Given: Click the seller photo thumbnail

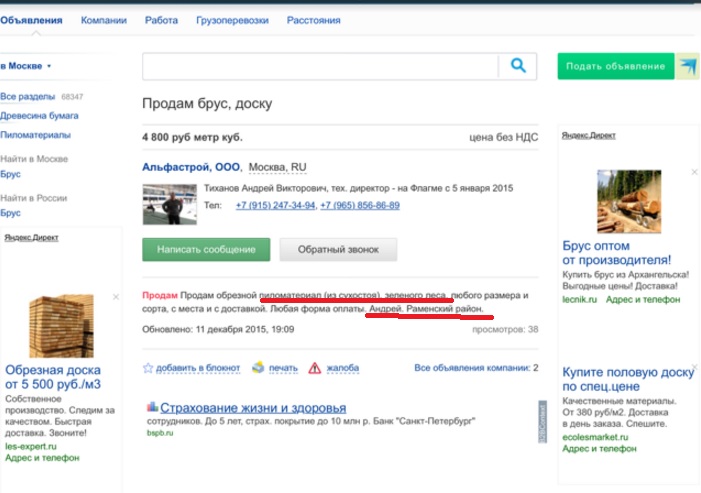Looking at the screenshot, I should point(169,204).
